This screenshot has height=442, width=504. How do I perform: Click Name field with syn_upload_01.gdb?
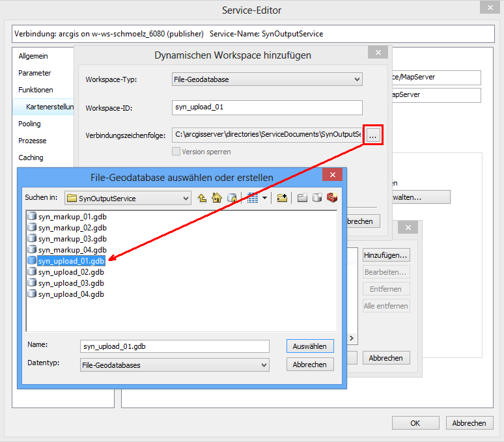(175, 346)
